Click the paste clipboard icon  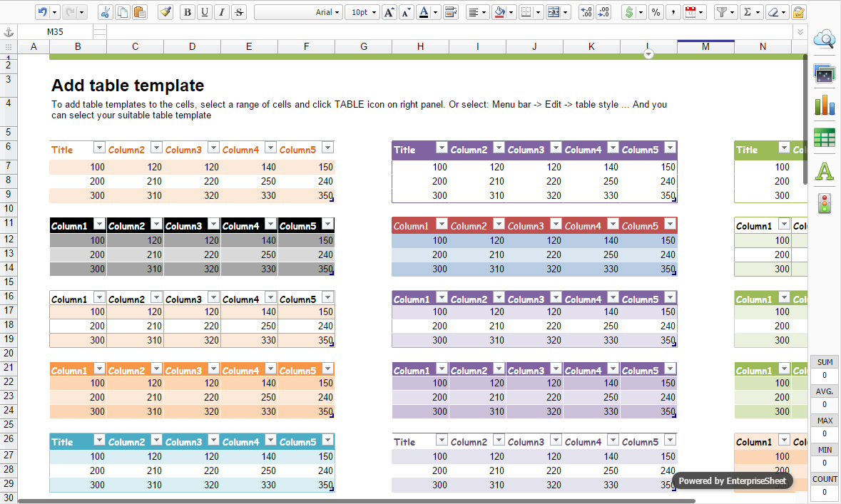click(139, 12)
